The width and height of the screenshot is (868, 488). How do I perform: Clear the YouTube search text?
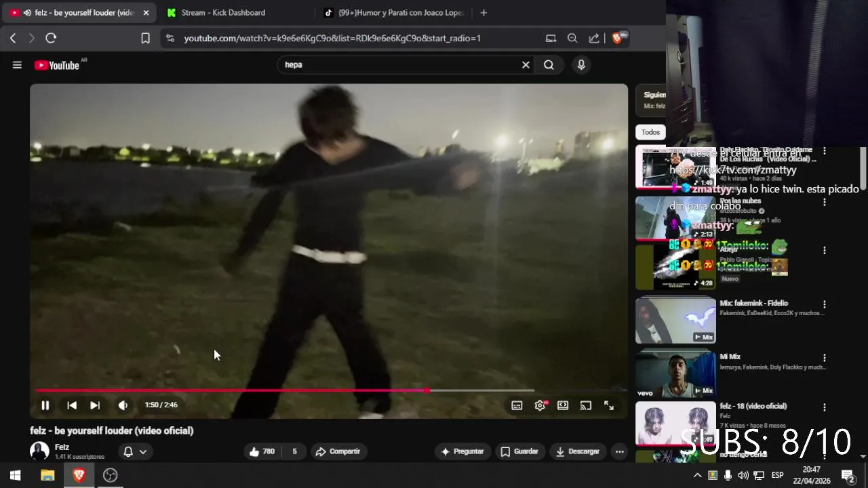pos(526,65)
